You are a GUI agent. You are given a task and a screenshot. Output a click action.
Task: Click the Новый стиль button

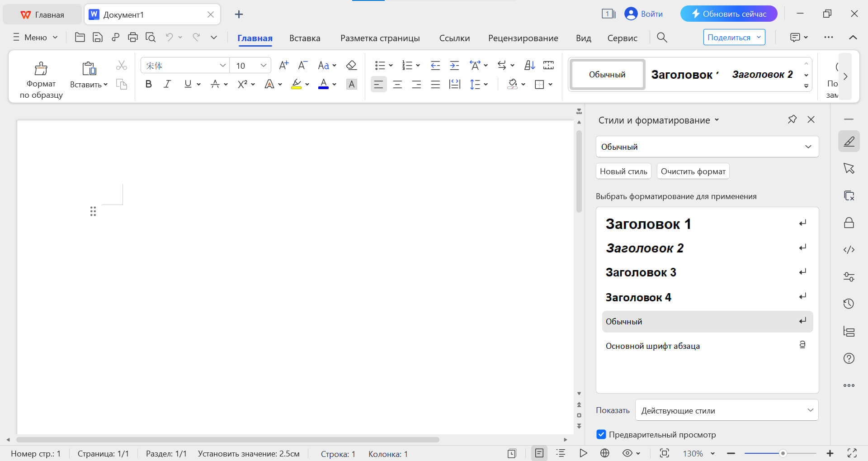coord(623,171)
